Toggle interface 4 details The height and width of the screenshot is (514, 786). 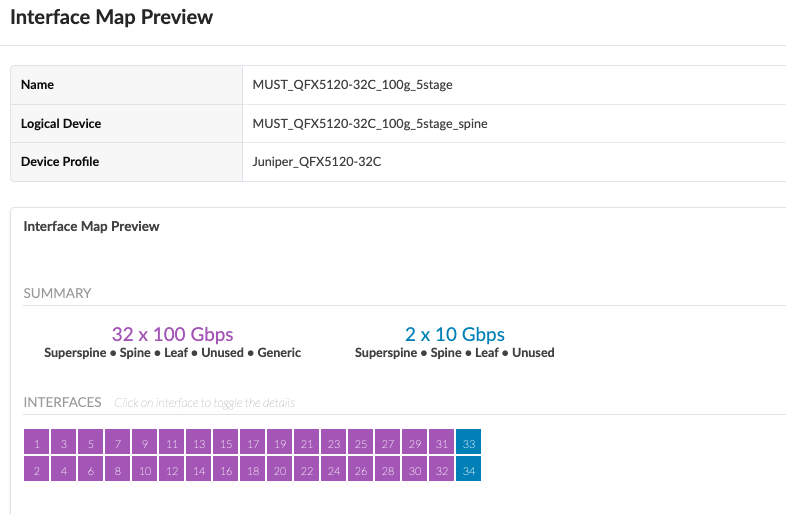click(63, 470)
